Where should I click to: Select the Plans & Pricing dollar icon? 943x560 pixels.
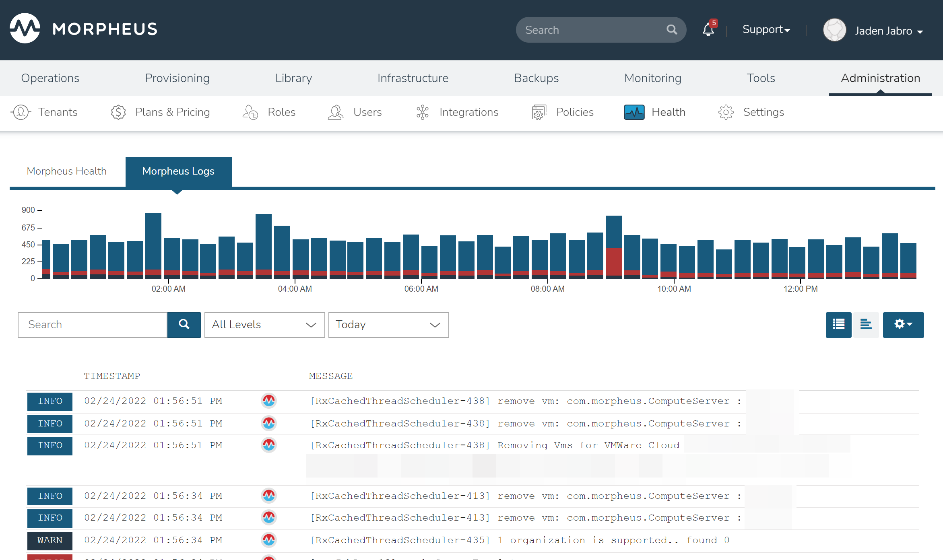click(118, 112)
